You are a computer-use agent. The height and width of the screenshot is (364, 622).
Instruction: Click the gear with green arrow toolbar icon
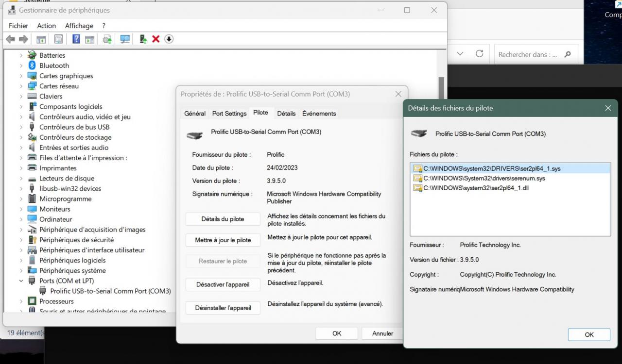click(107, 39)
